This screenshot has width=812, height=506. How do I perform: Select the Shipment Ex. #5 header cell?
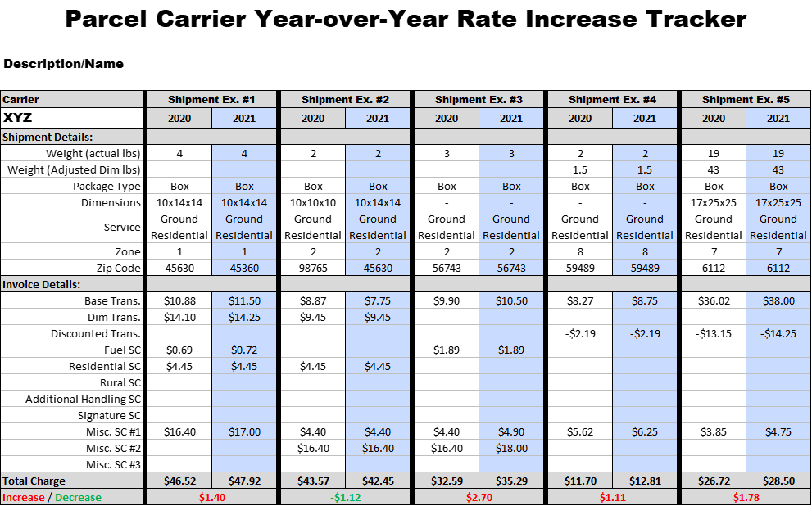pos(746,99)
